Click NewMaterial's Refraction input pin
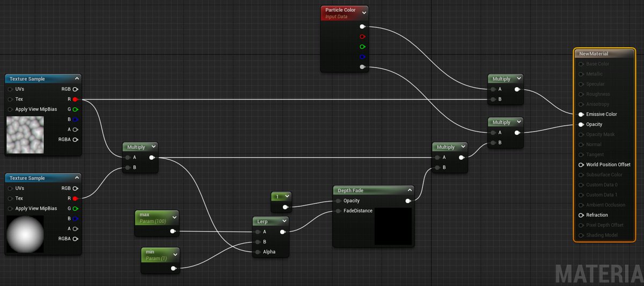The height and width of the screenshot is (286, 644). [581, 215]
